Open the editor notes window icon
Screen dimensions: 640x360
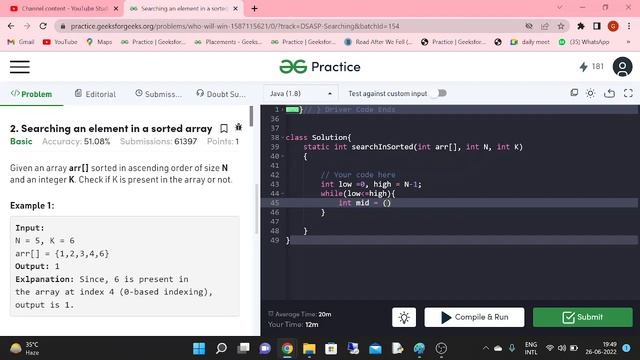pyautogui.click(x=574, y=93)
